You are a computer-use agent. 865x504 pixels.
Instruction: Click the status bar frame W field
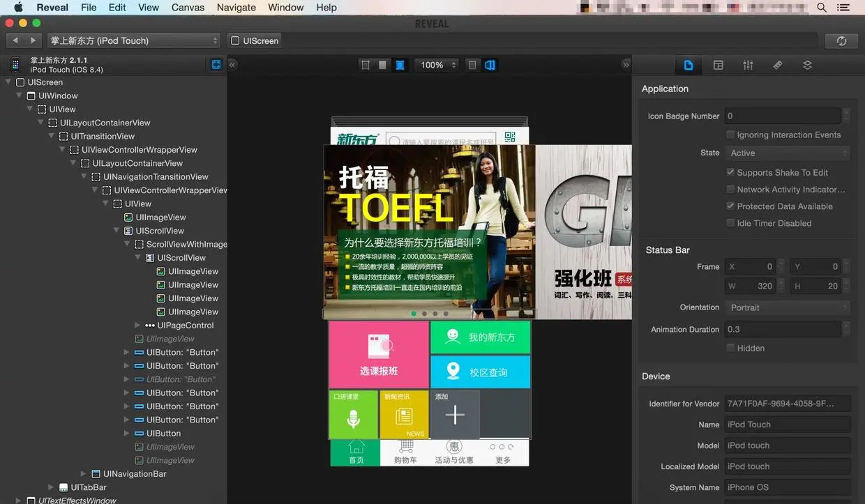[x=750, y=286]
